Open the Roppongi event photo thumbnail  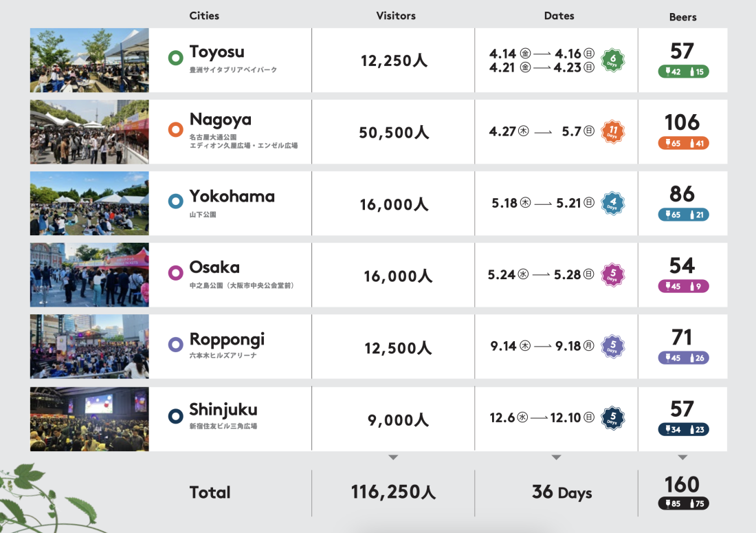[x=89, y=347]
